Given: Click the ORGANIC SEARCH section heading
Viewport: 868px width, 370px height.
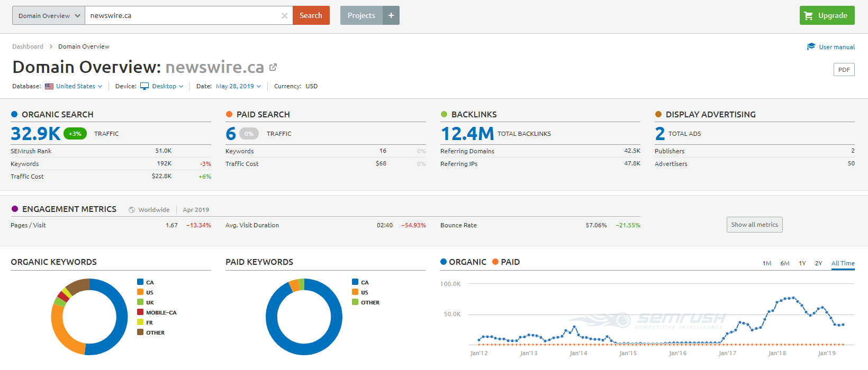Looking at the screenshot, I should click(58, 114).
